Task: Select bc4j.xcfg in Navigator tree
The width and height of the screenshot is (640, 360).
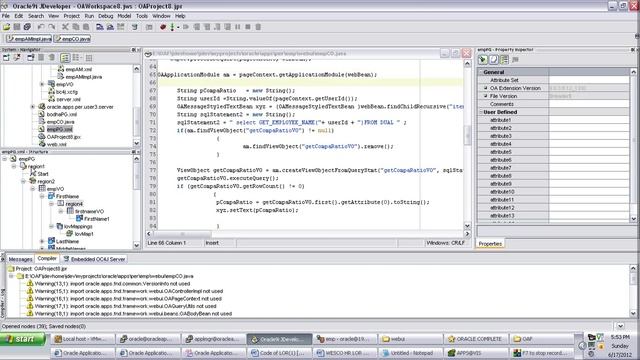Action: tap(67, 92)
